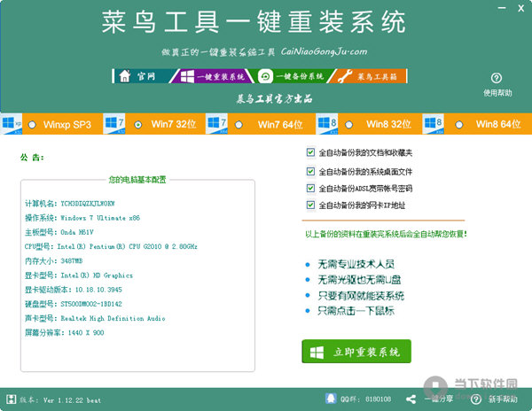Click the 立即重装系统 green button

[x=356, y=352]
